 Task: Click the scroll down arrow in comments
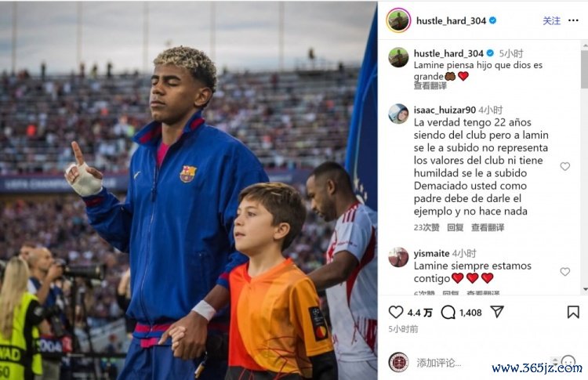(x=585, y=289)
